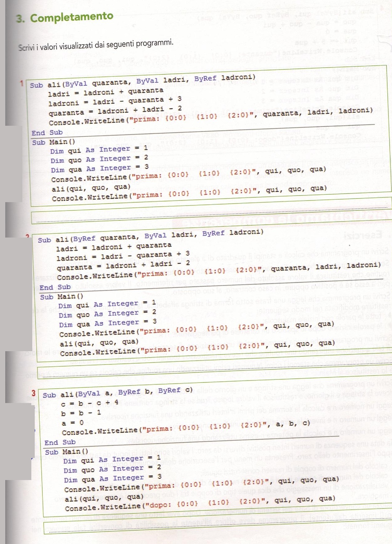Image resolution: width=392 pixels, height=544 pixels.
Task: Click "Dim qui As Integer = 1" in exercise 2
Action: coord(107,304)
